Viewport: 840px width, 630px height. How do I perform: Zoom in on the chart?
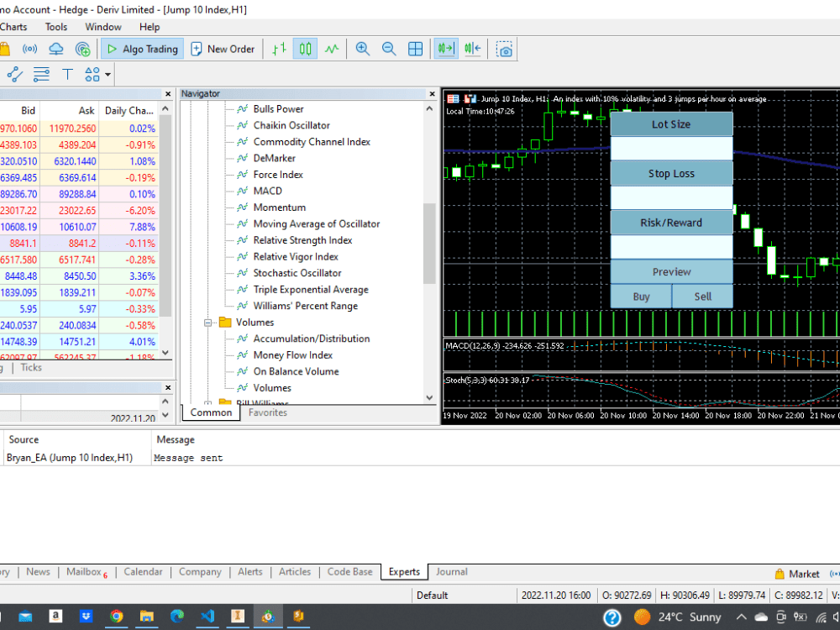pyautogui.click(x=363, y=49)
